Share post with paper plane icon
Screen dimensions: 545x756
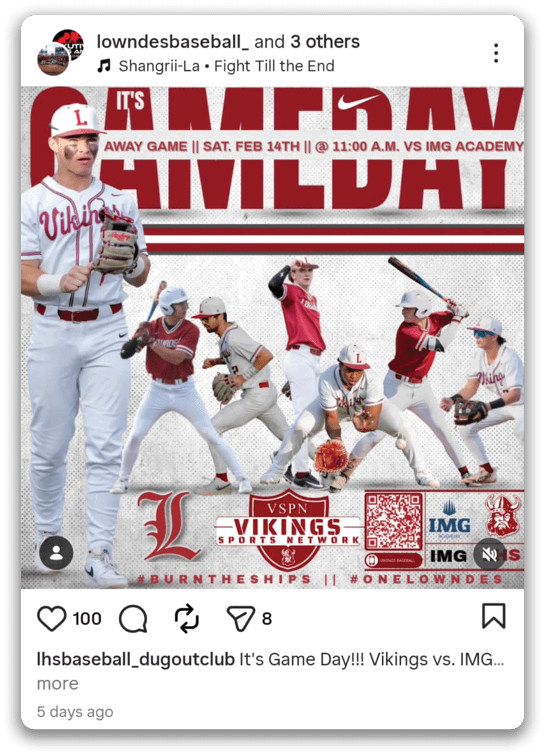point(240,618)
